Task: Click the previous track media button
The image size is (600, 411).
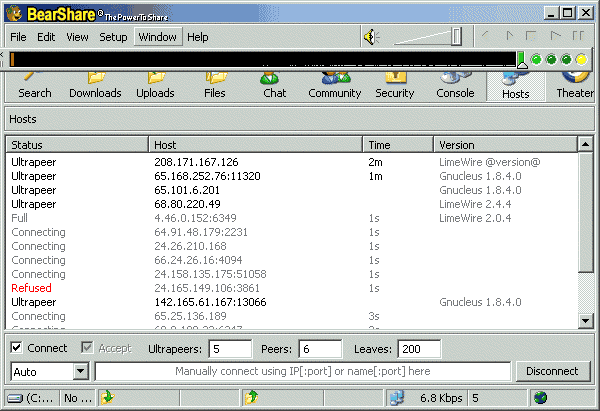Action: tap(486, 36)
